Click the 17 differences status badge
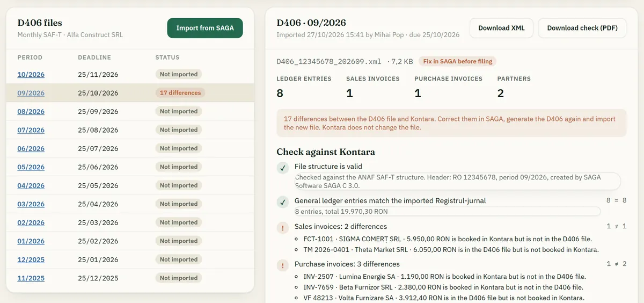644x303 pixels. point(180,93)
